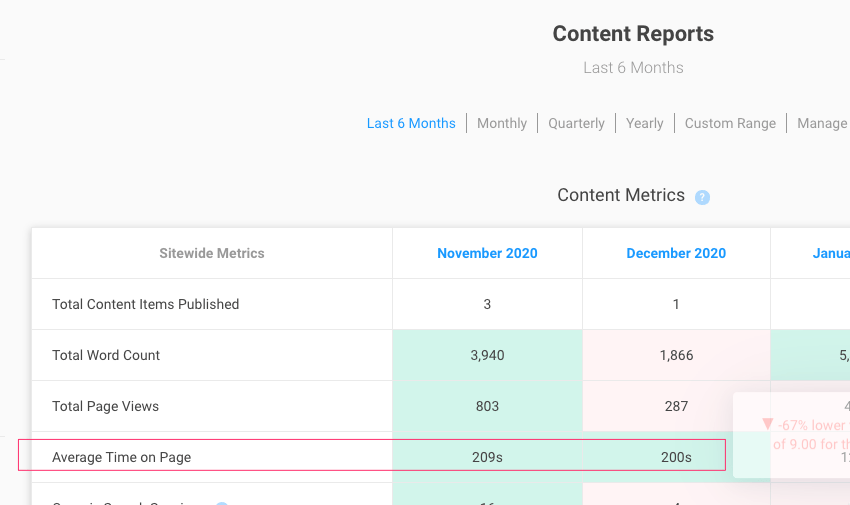Select the Total Word Count row label
The image size is (850, 505).
point(106,355)
